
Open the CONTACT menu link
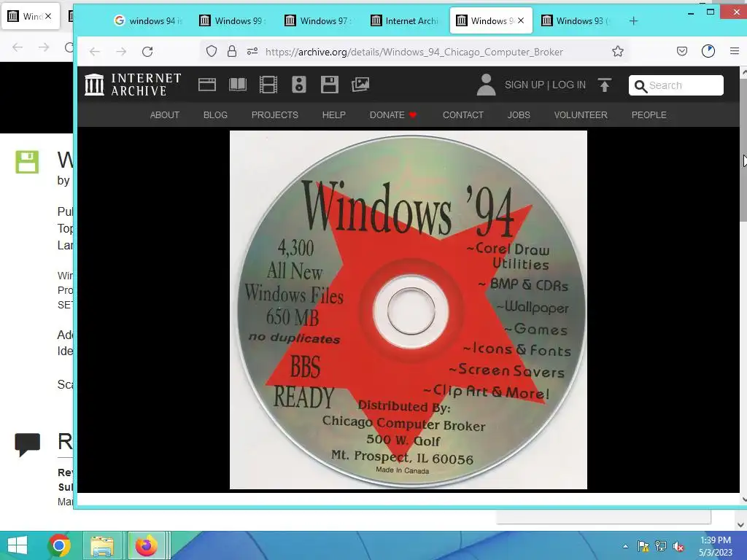tap(463, 114)
